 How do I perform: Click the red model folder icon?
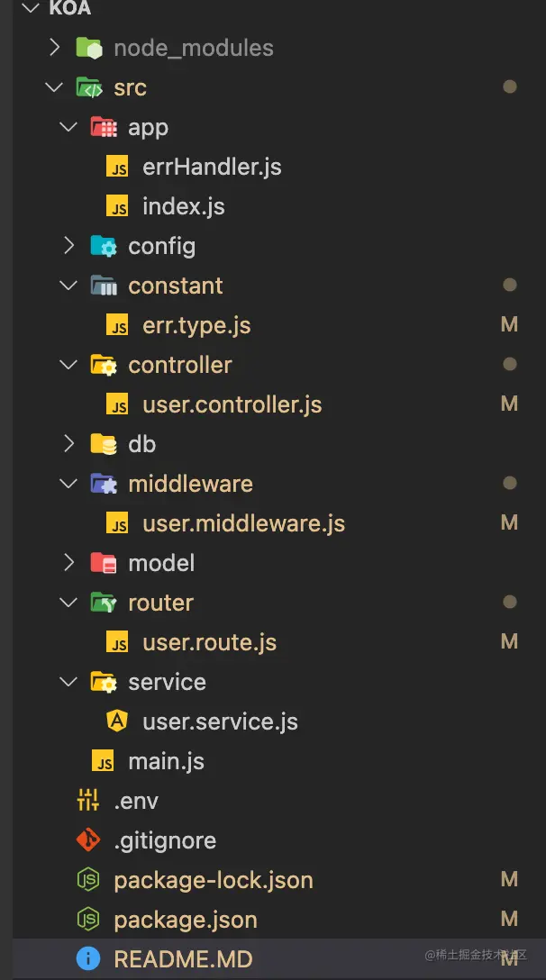tap(103, 563)
